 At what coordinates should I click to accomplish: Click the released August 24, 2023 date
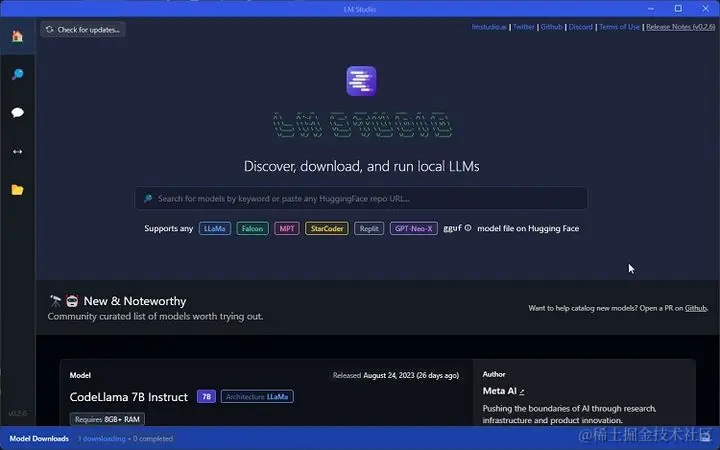click(411, 375)
